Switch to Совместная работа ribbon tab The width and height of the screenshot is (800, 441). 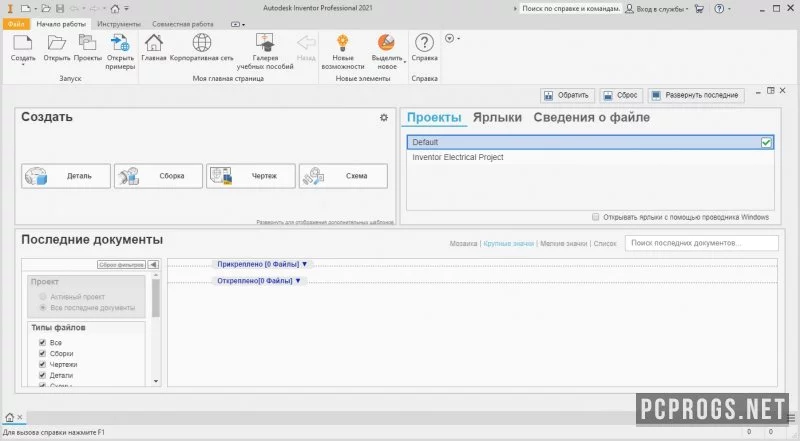tap(183, 24)
